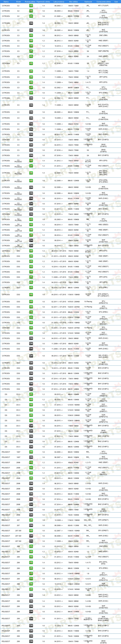
Task: Click engine code HMU (EB2D) in C4 Cactus row
Action: pyautogui.click(x=103, y=225)
